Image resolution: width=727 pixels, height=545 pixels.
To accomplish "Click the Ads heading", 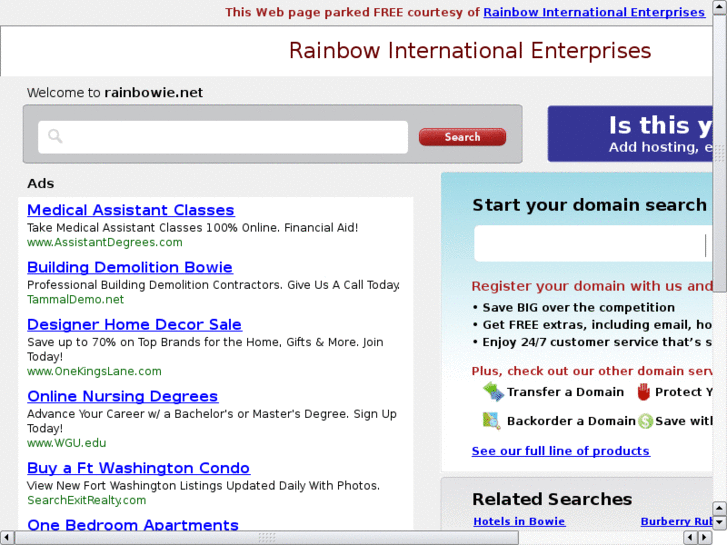I will pyautogui.click(x=40, y=183).
